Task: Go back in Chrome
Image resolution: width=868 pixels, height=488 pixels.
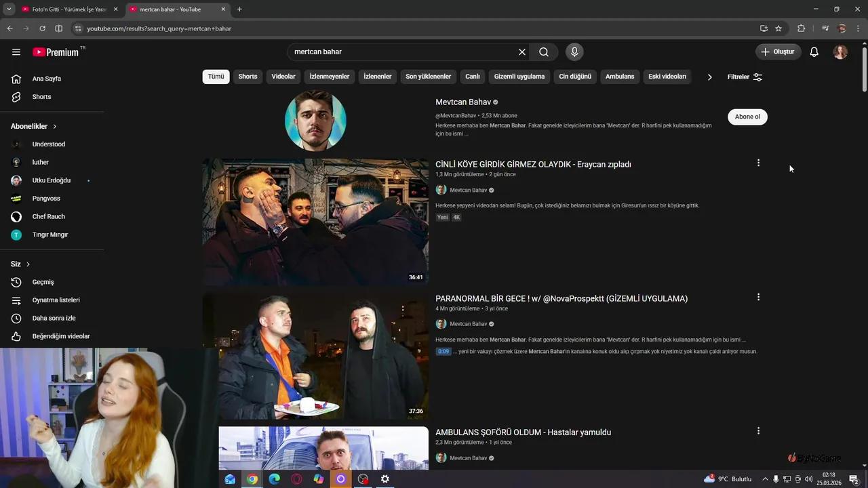Action: click(9, 28)
